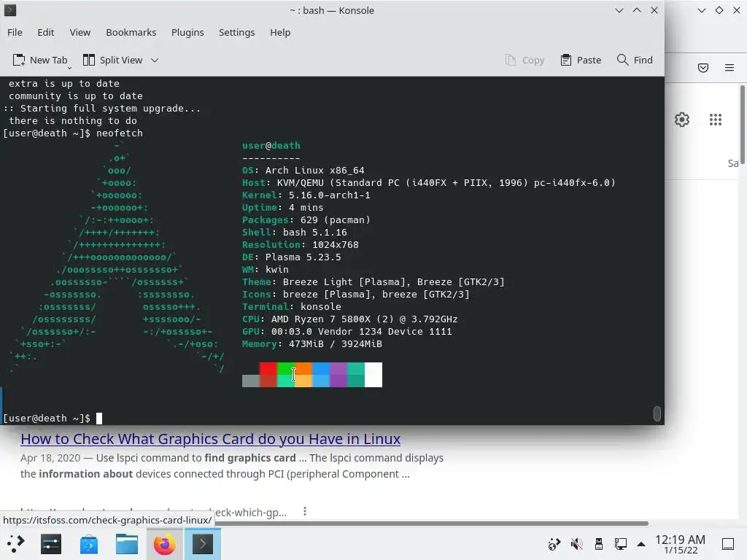This screenshot has width=747, height=560.
Task: Click the 'Resolution: 1024x768' line
Action: coord(300,245)
